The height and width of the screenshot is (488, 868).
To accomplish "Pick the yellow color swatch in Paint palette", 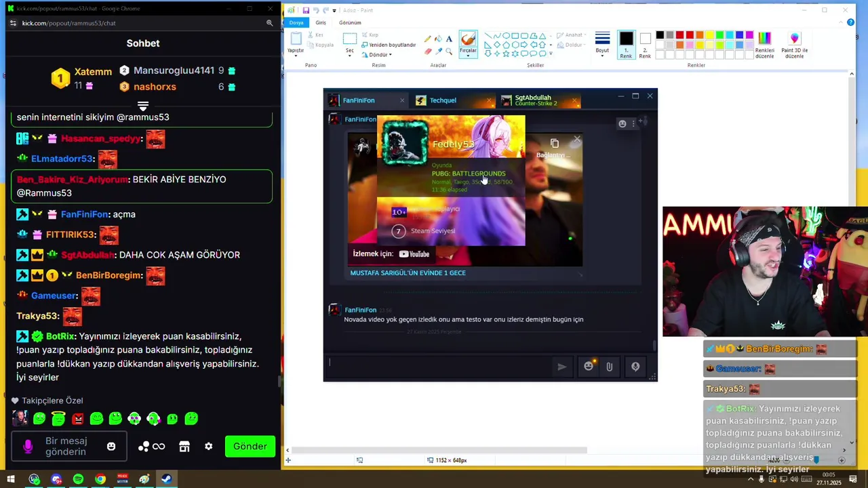I will click(709, 36).
